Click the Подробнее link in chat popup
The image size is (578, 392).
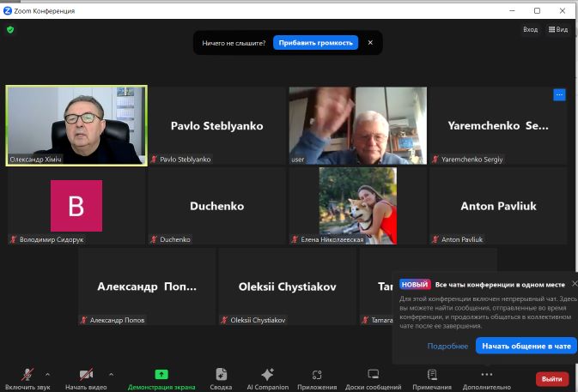[x=447, y=346]
